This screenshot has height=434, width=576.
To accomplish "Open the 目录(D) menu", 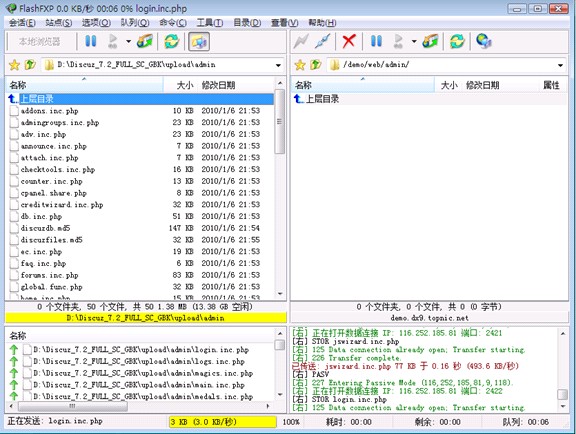I will [247, 23].
